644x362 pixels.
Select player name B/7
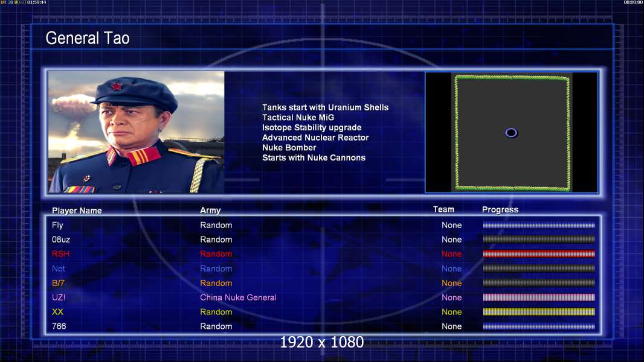click(58, 283)
